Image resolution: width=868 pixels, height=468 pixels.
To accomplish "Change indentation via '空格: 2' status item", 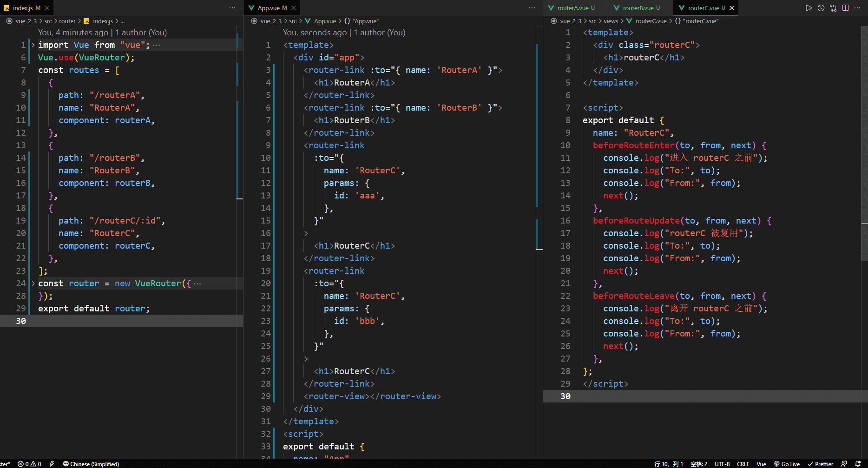I will click(x=699, y=464).
